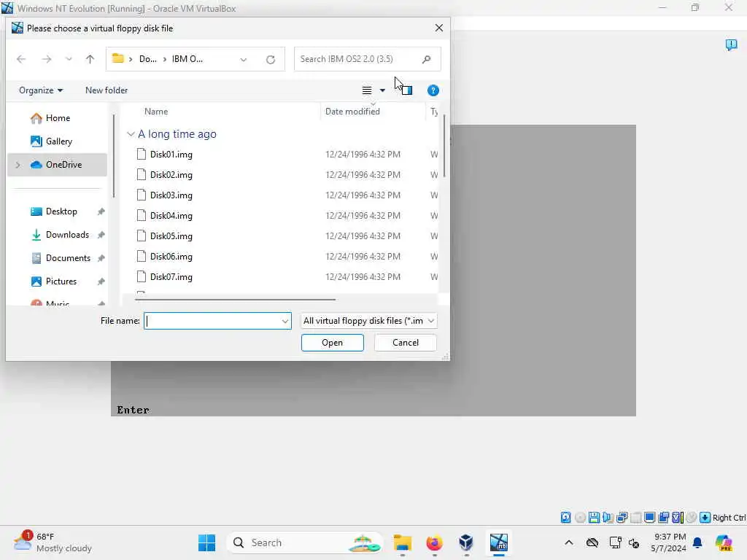747x560 pixels.
Task: Open help with the blue question mark
Action: (433, 90)
